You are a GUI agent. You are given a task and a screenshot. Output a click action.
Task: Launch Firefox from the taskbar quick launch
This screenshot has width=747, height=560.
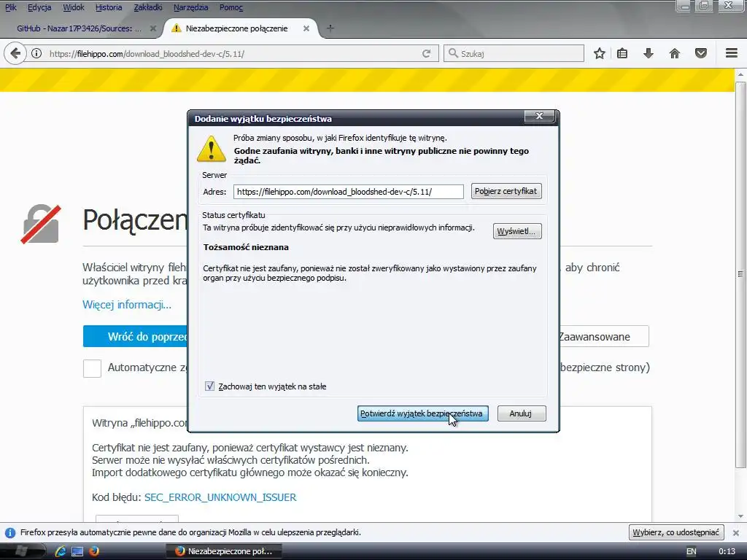click(94, 551)
